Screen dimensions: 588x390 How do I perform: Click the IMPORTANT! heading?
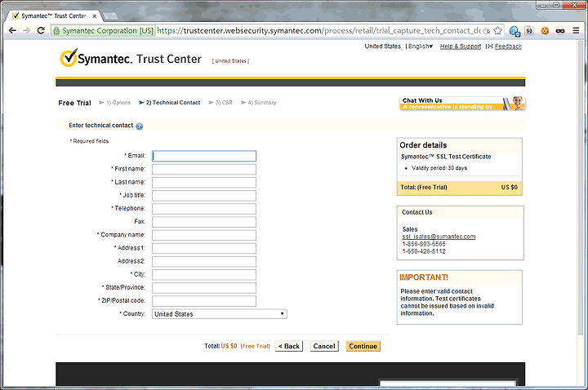(x=424, y=277)
